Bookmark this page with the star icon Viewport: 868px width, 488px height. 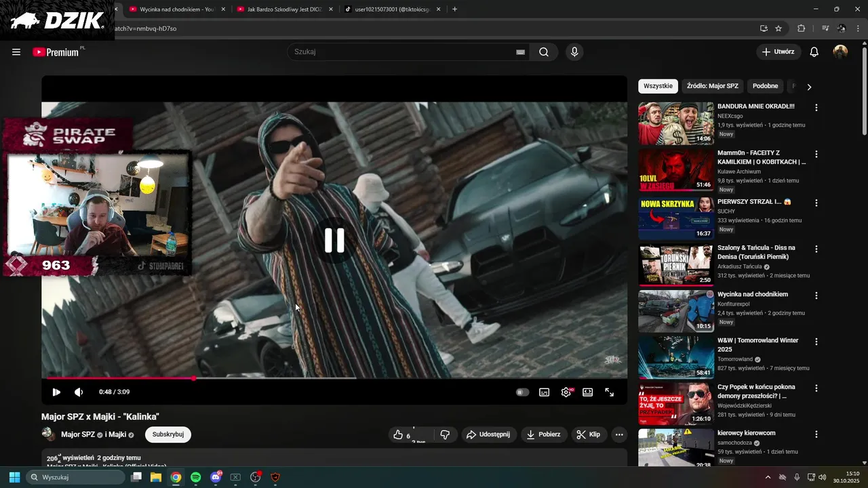(x=778, y=28)
